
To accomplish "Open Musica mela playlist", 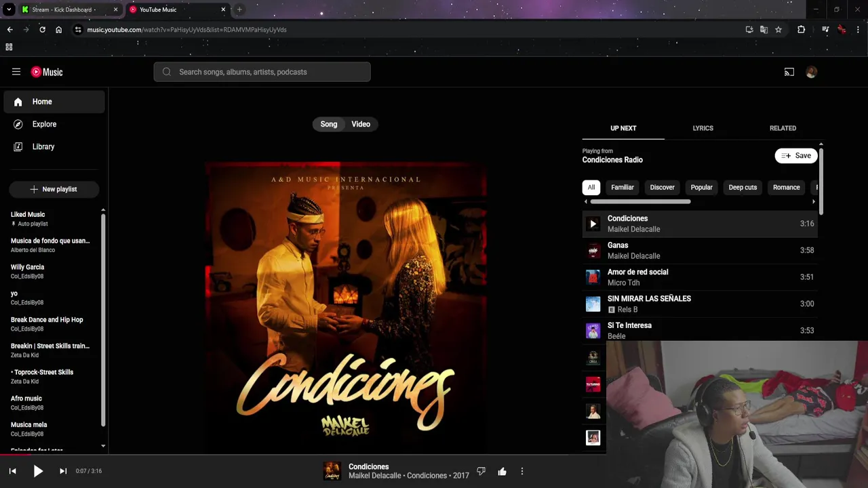I will [x=54, y=429].
